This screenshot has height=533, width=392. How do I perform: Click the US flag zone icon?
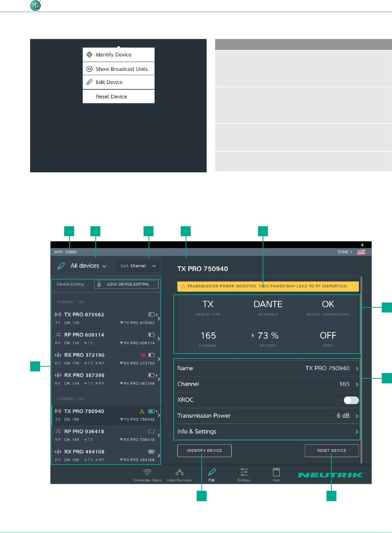(x=361, y=252)
